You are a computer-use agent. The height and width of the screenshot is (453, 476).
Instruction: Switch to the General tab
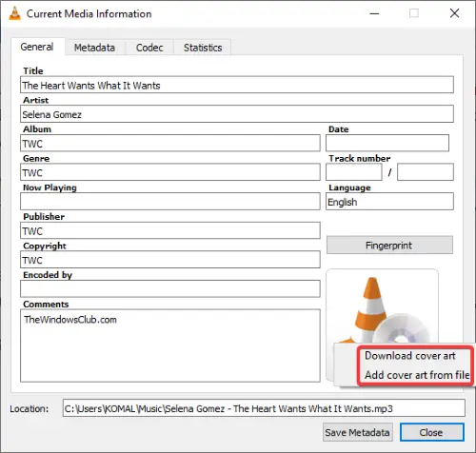coord(37,47)
